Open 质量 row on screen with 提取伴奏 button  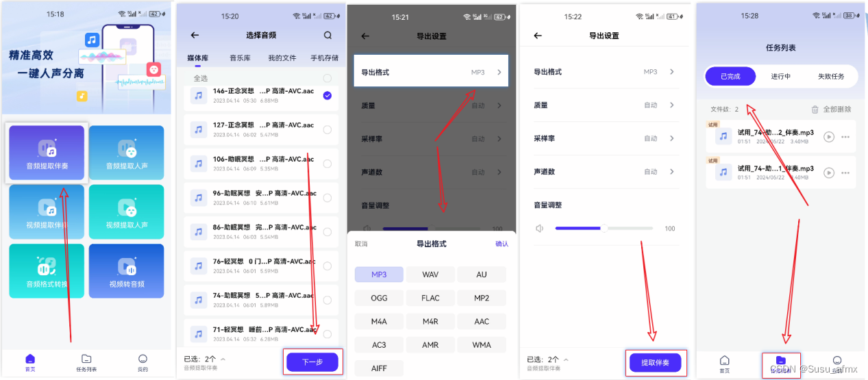click(604, 105)
